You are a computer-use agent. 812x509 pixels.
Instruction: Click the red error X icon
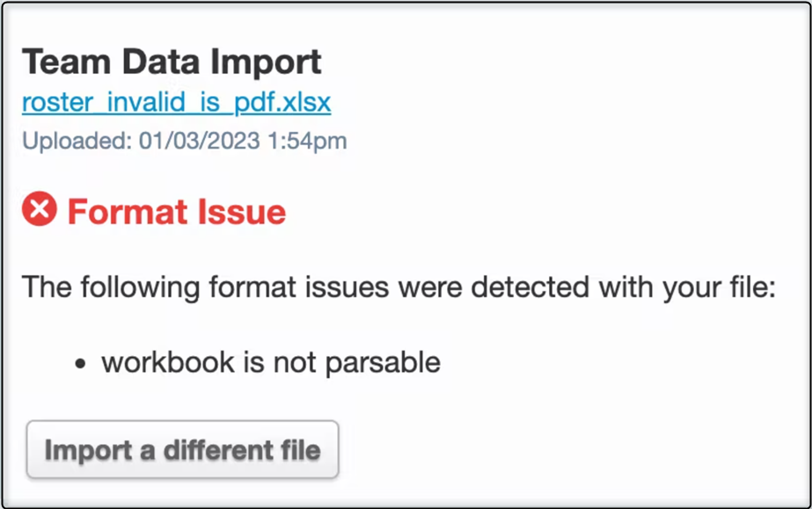click(40, 210)
